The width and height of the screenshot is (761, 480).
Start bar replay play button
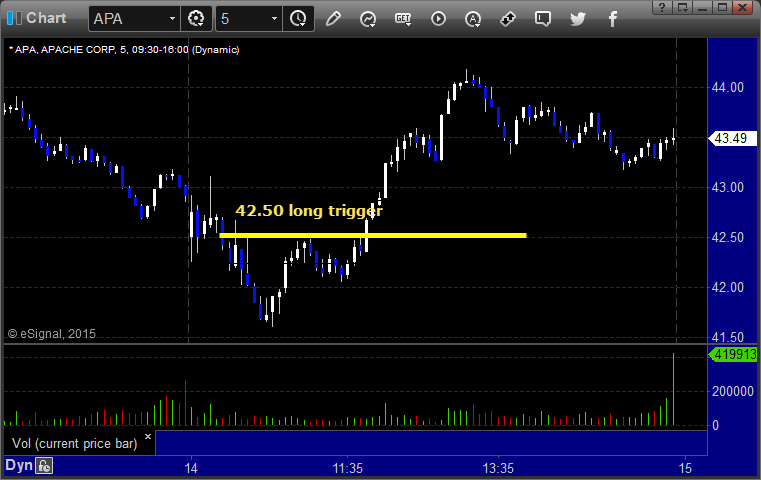click(438, 19)
